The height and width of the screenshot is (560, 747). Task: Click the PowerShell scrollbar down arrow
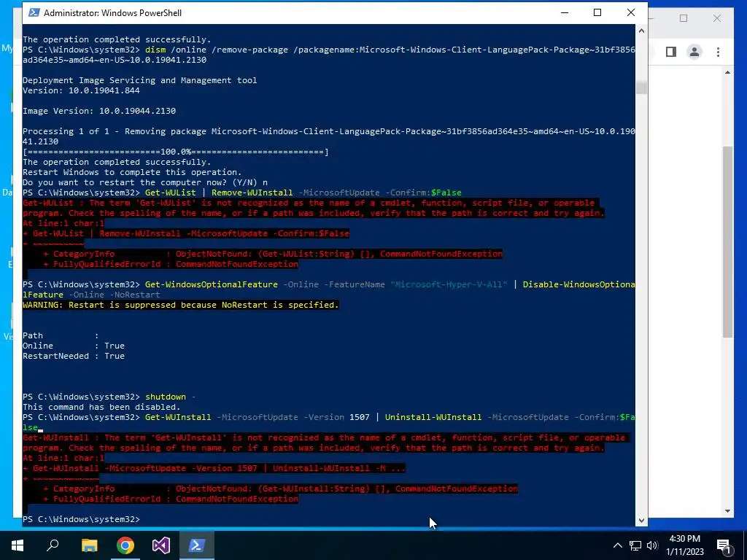pyautogui.click(x=641, y=520)
